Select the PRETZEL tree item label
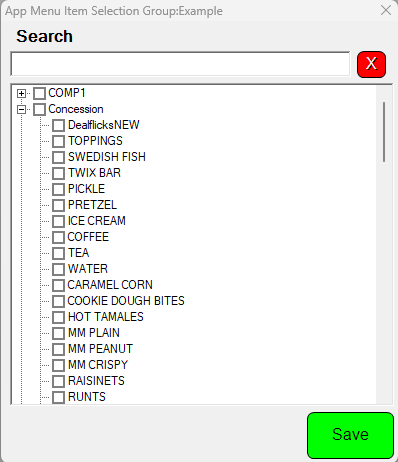Screen dimensions: 398x462 [x=92, y=205]
